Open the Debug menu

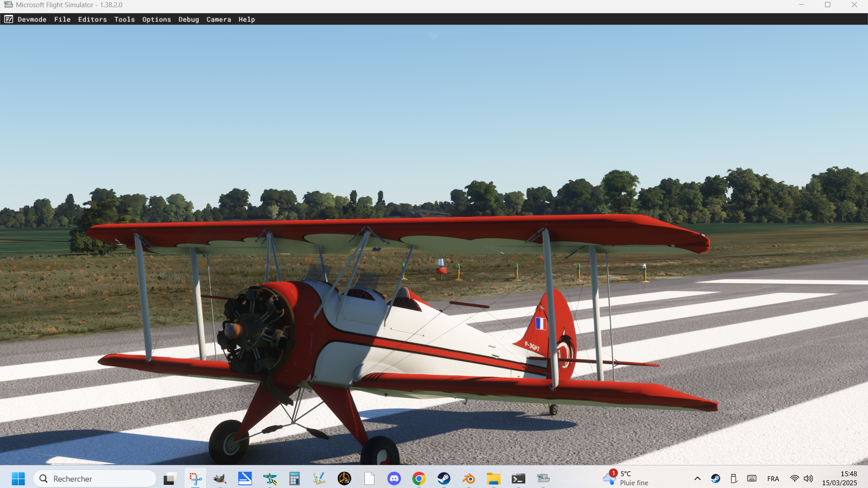[189, 19]
